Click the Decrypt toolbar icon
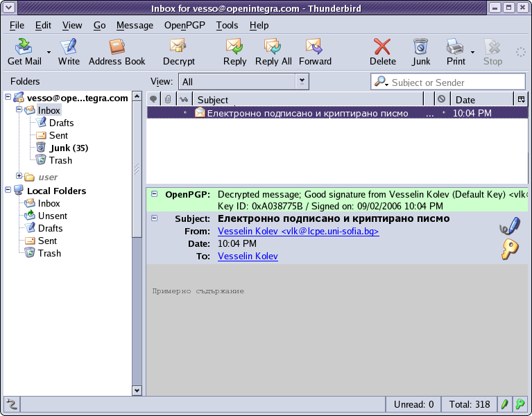Image resolution: width=532 pixels, height=416 pixels. point(178,52)
